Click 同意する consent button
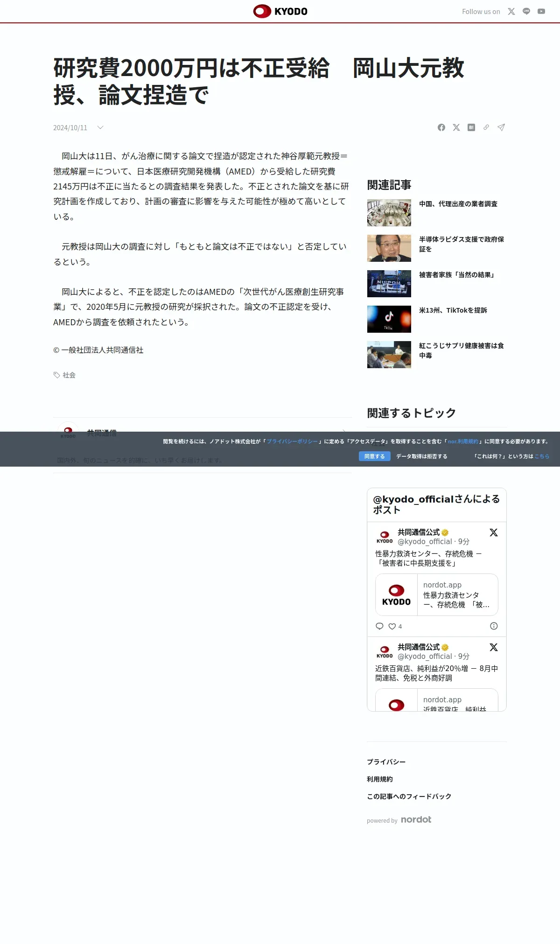560x944 pixels. pyautogui.click(x=375, y=456)
